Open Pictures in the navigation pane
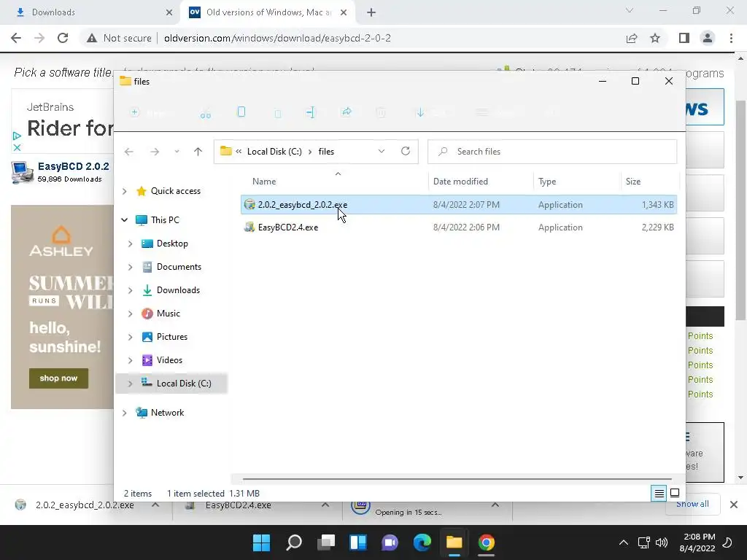 coord(172,337)
